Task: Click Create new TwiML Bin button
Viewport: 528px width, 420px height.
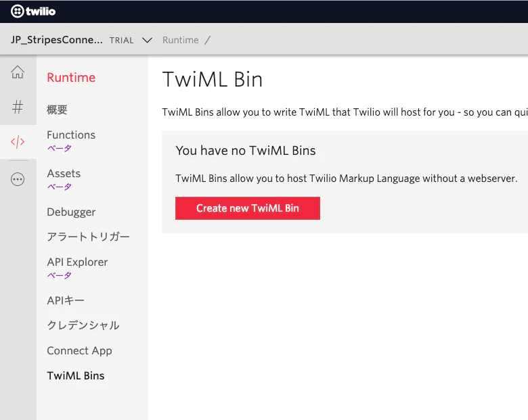Action: 248,208
